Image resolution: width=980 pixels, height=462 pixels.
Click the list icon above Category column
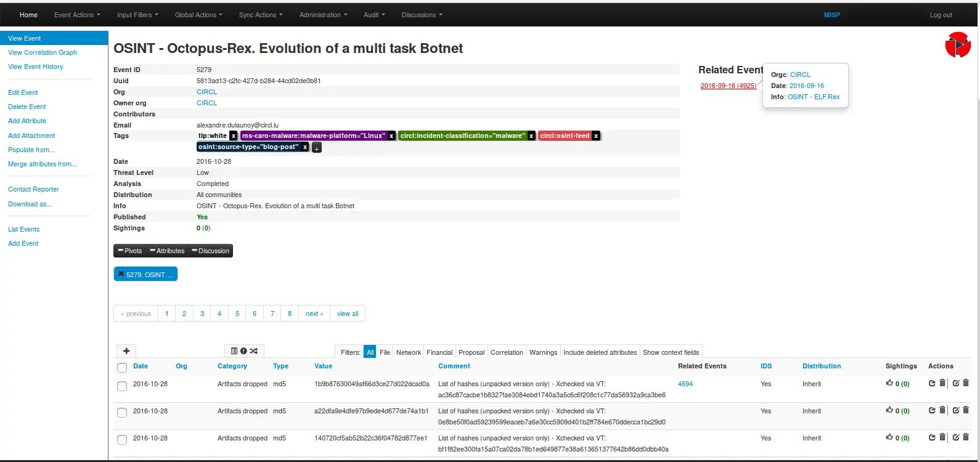point(234,351)
